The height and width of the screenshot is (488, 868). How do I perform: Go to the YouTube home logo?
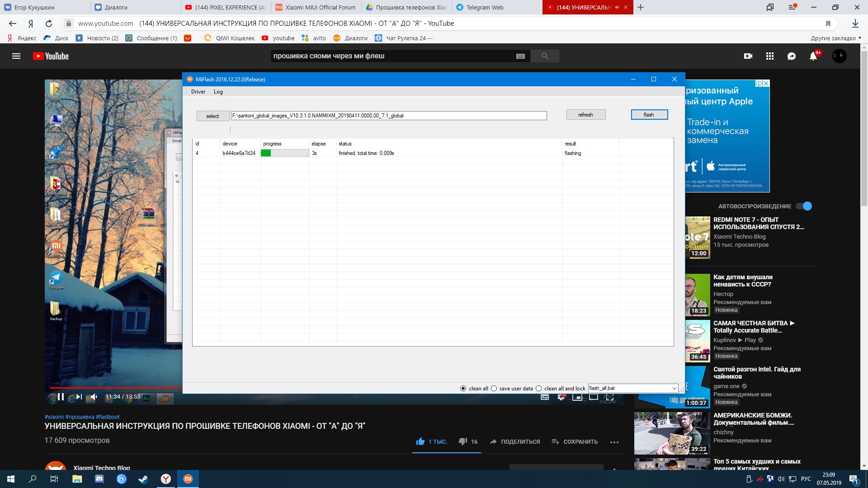(x=51, y=56)
